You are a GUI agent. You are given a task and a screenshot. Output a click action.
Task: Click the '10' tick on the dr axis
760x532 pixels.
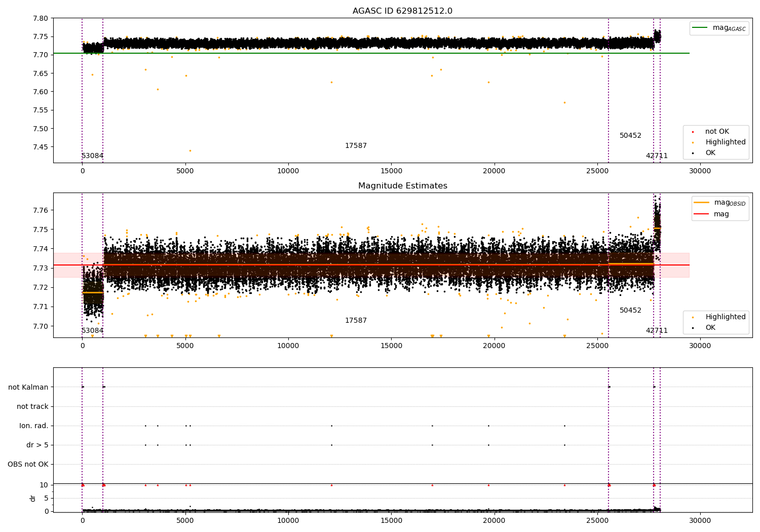(x=44, y=485)
